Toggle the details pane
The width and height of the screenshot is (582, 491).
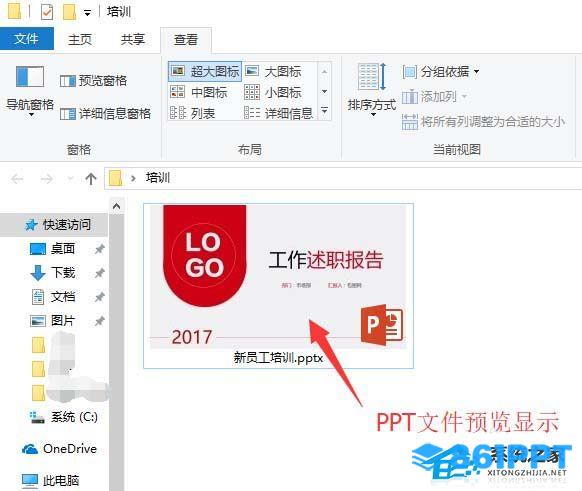(x=105, y=114)
